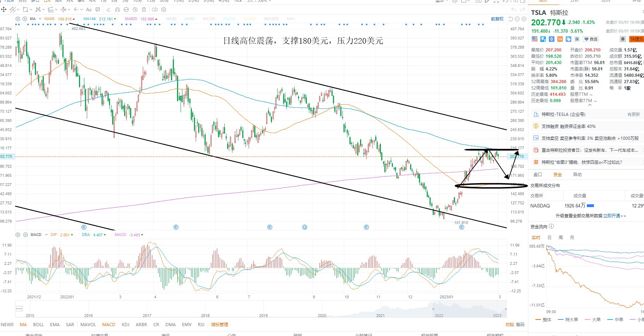Enable the hidden MA30 line
The image size is (644, 336).
pyautogui.click(x=171, y=19)
